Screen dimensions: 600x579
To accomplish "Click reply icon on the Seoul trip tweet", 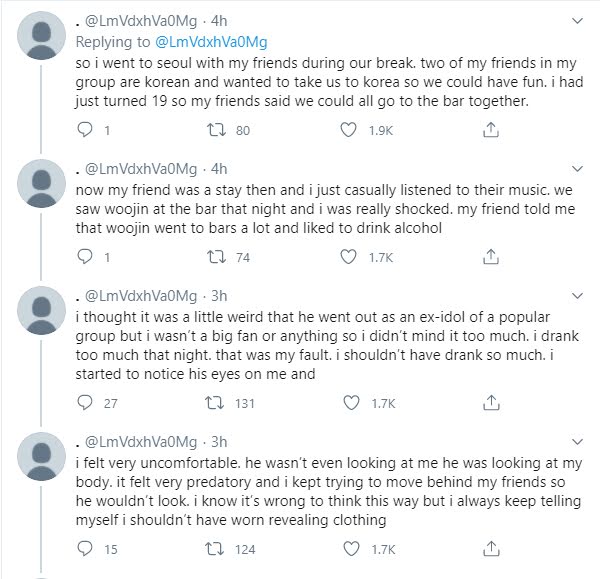I will [85, 130].
